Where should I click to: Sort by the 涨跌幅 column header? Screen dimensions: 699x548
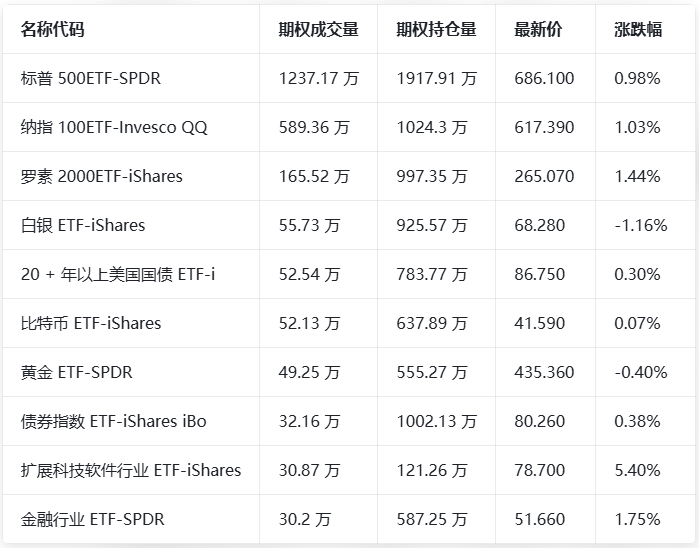[x=638, y=30]
